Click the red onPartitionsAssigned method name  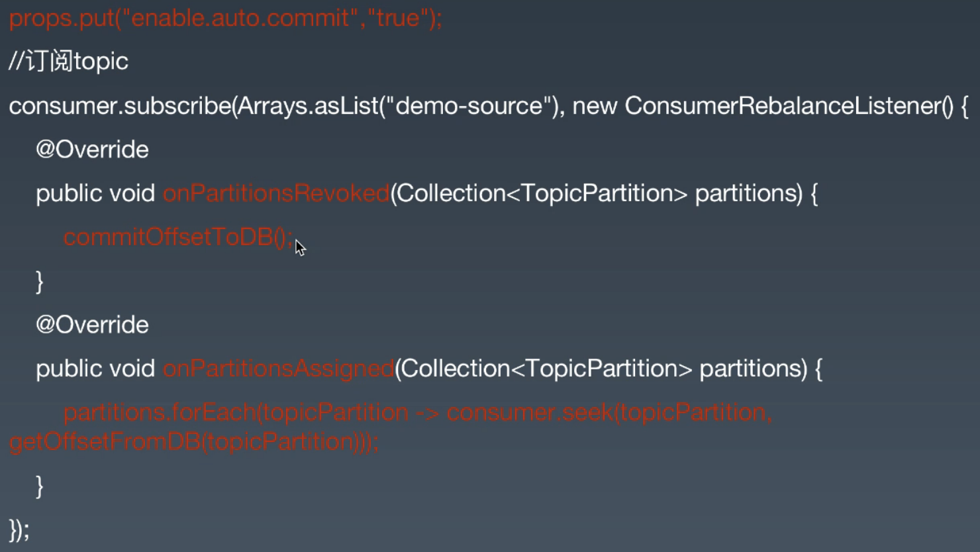[x=278, y=369]
